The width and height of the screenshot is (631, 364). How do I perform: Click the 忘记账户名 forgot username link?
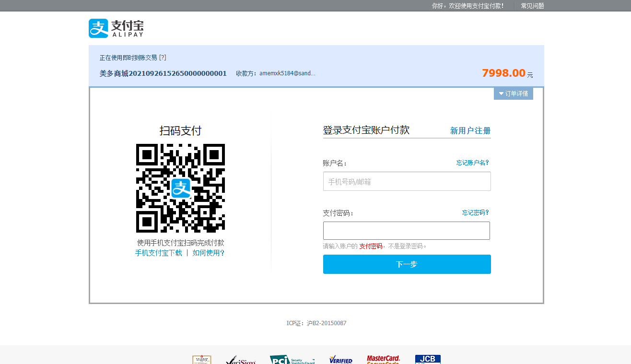click(x=473, y=163)
